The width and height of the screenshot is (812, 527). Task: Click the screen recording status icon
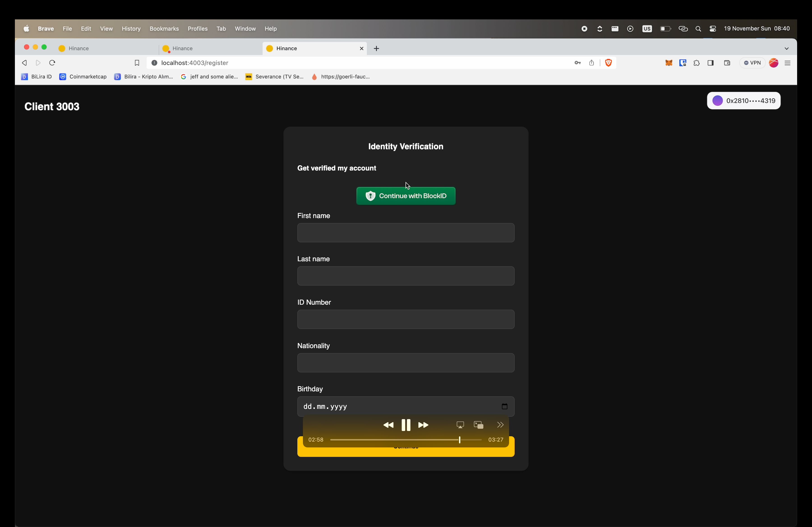584,29
